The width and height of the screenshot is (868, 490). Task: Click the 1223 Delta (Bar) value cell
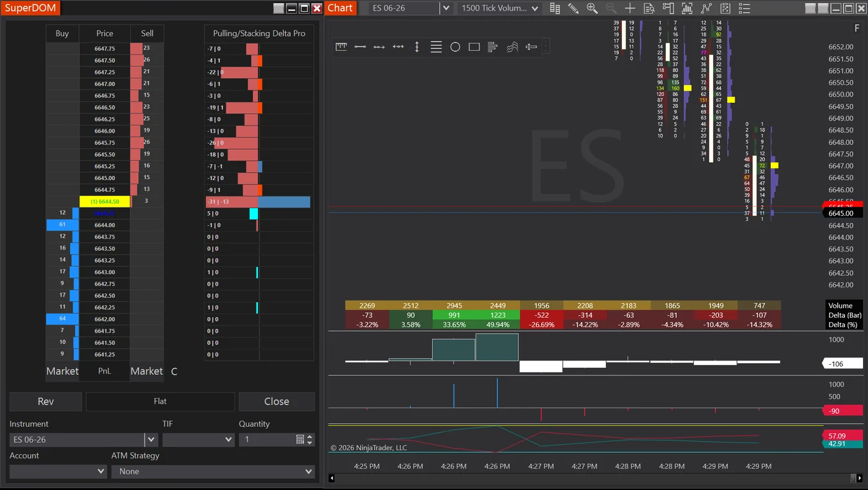click(x=498, y=315)
